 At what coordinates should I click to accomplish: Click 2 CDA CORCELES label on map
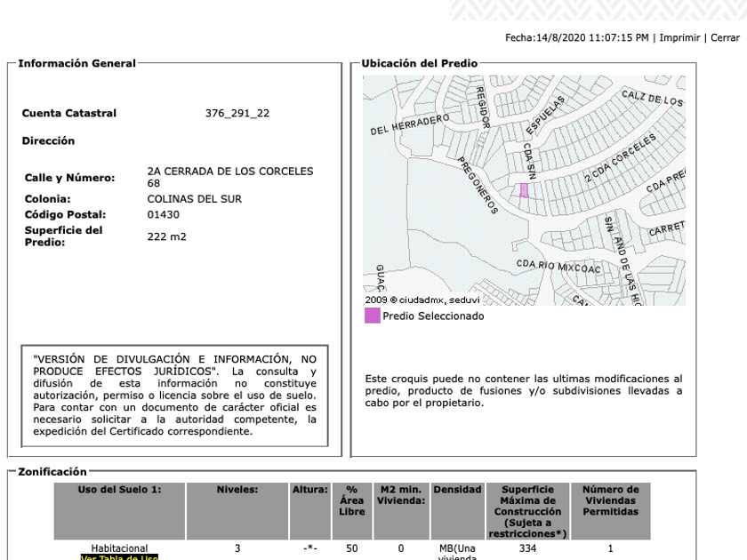(621, 158)
